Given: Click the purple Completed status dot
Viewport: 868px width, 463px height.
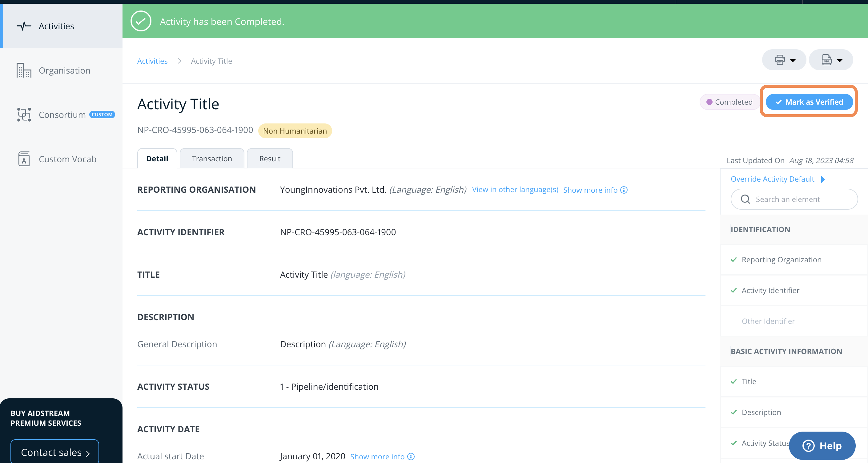Looking at the screenshot, I should [709, 102].
